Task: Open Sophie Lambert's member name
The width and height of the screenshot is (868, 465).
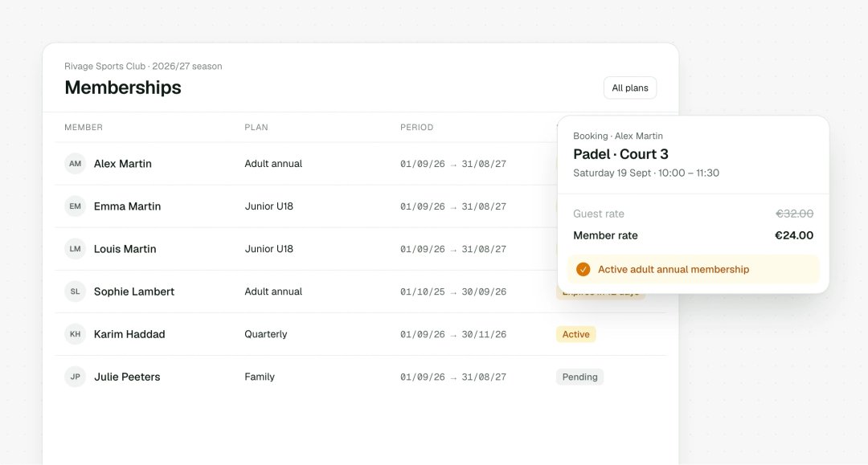Action: coord(134,292)
